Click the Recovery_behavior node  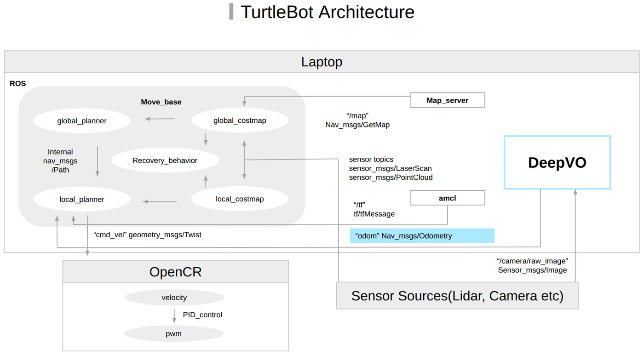click(x=165, y=160)
